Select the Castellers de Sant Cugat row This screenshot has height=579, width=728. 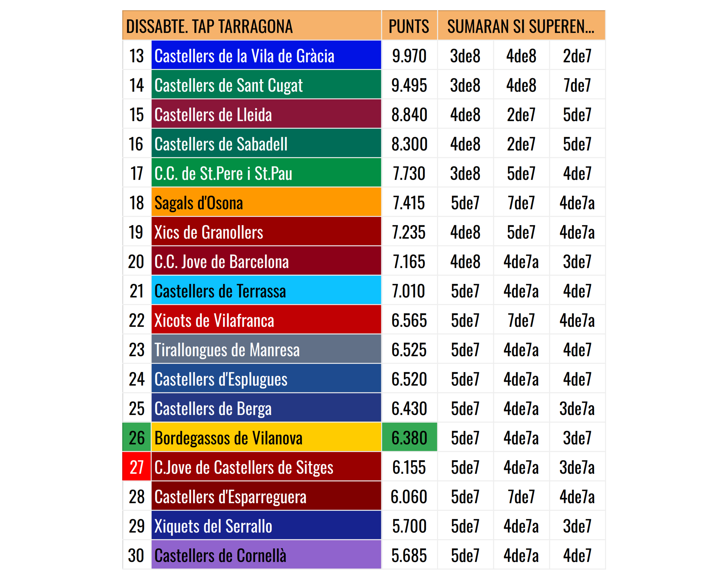(x=364, y=84)
